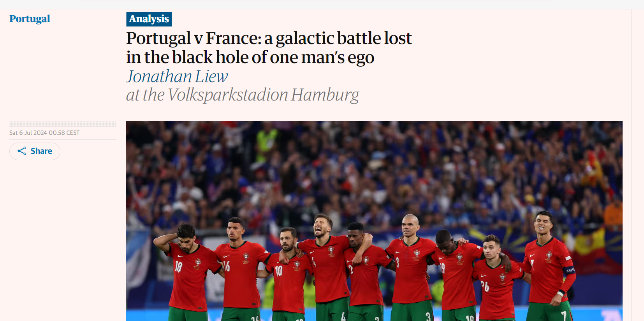
Task: Open author Jonathan Liew's profile link
Action: (177, 76)
